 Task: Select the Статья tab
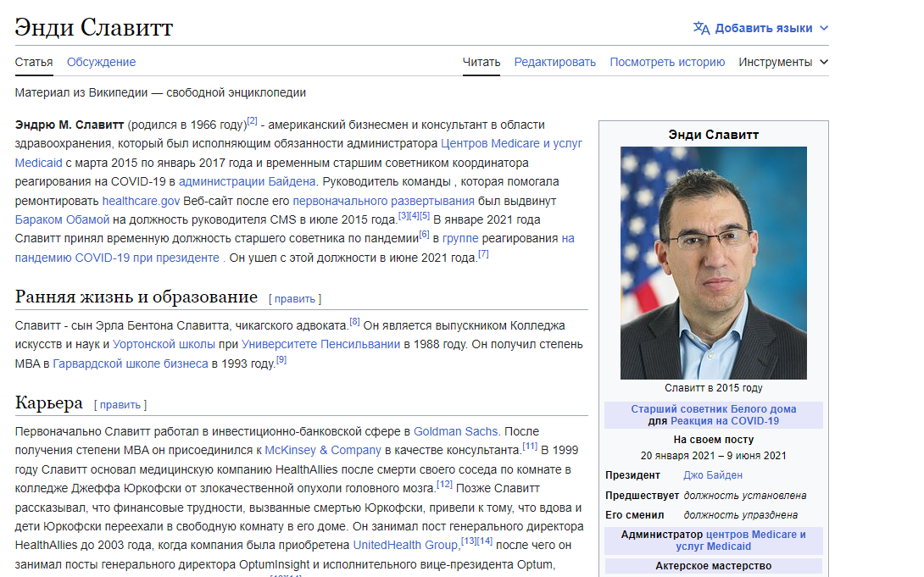[34, 62]
